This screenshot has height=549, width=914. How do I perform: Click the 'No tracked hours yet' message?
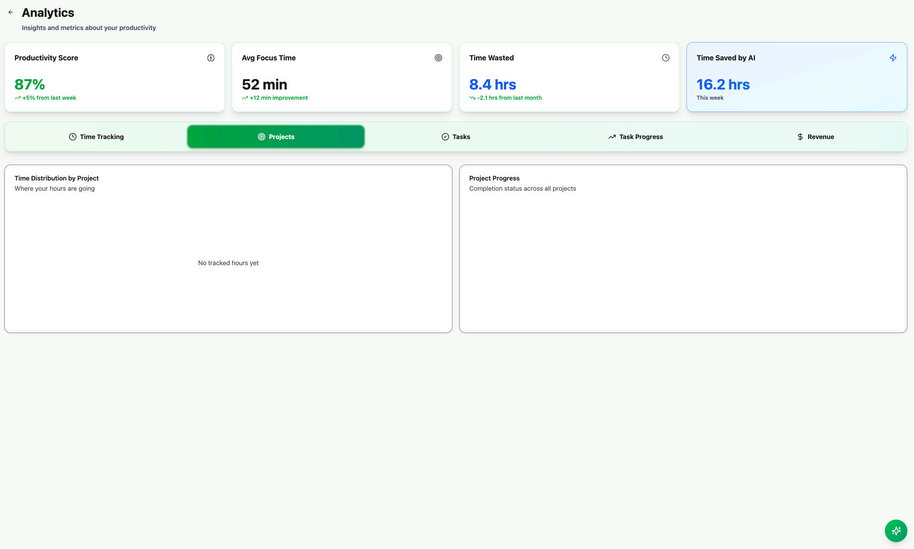pos(228,263)
